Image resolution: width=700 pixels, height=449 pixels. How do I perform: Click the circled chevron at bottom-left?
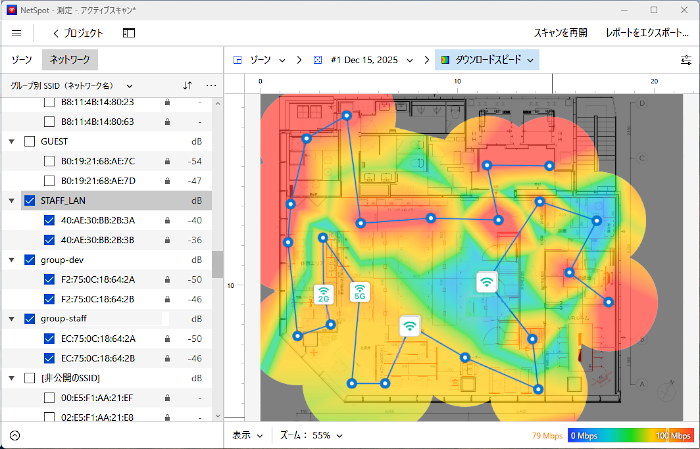pyautogui.click(x=15, y=436)
